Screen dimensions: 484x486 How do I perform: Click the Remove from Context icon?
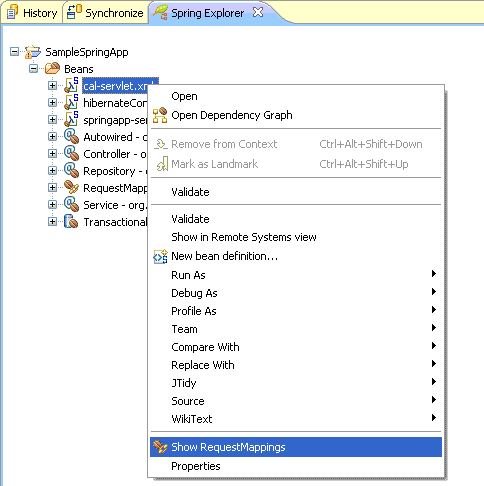point(160,144)
